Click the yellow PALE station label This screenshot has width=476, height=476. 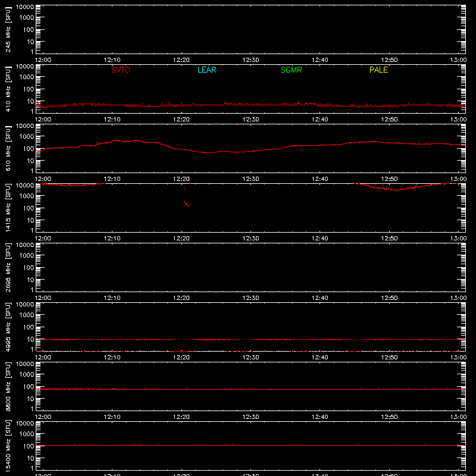tap(378, 70)
